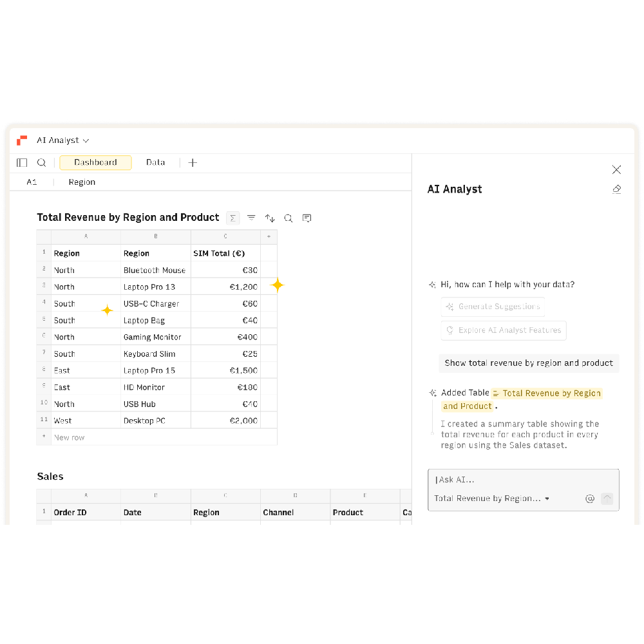Select the Channel header cell
Viewport: 644px width, 644px height.
coord(296,513)
